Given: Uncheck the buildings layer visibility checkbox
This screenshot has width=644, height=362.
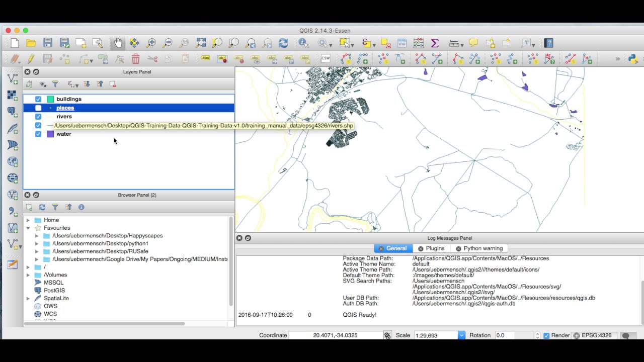Looking at the screenshot, I should [38, 99].
